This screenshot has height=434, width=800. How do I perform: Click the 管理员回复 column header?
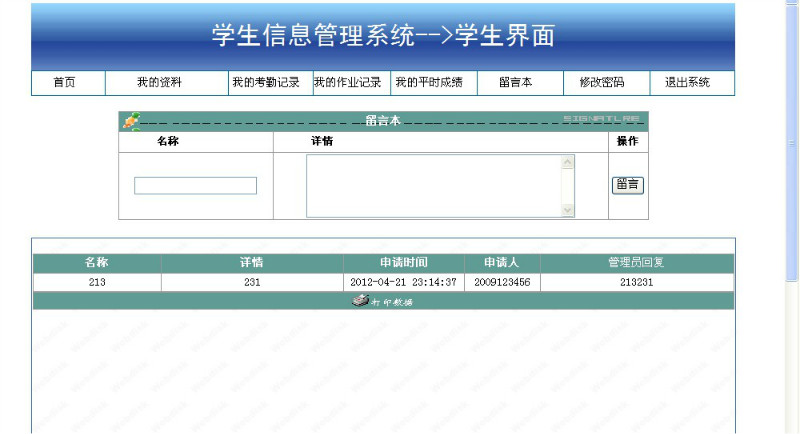pyautogui.click(x=636, y=263)
